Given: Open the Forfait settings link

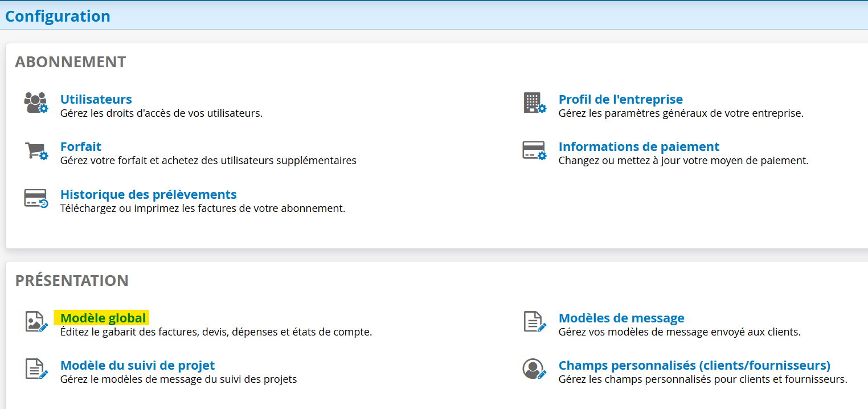Looking at the screenshot, I should (80, 146).
